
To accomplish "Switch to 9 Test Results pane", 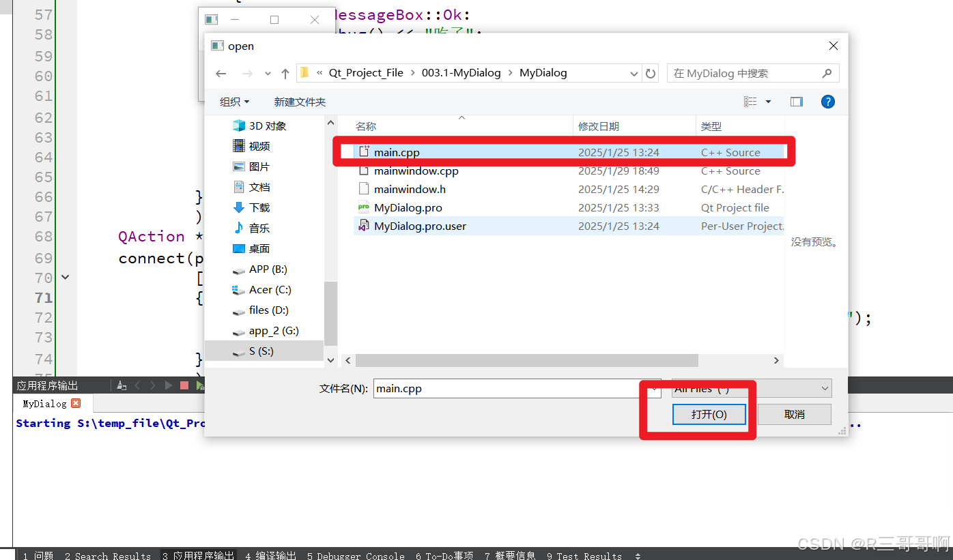I will (x=584, y=555).
